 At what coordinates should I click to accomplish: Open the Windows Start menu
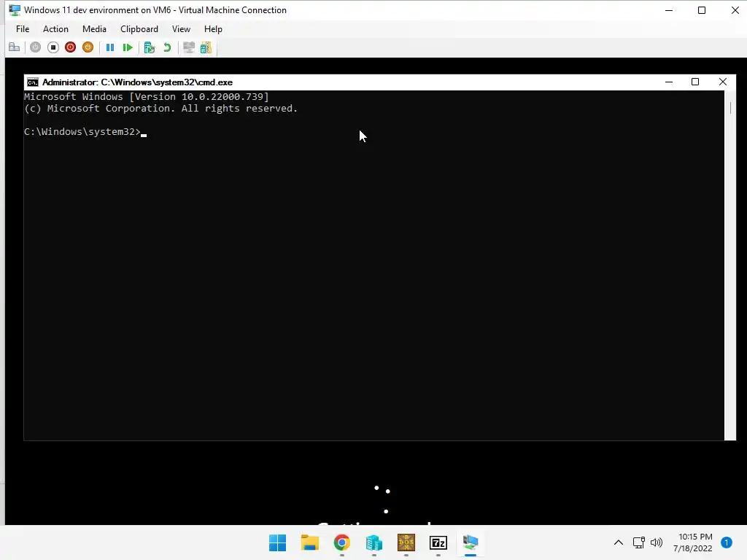click(278, 542)
